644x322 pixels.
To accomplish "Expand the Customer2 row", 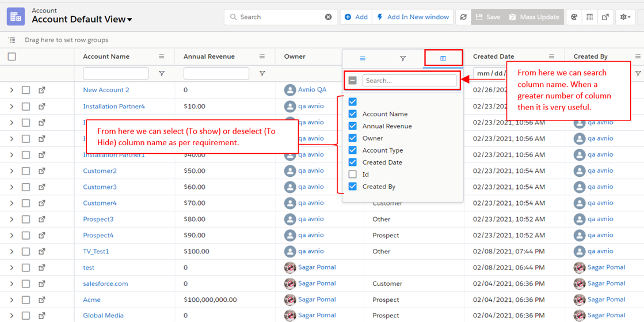I will (x=12, y=171).
